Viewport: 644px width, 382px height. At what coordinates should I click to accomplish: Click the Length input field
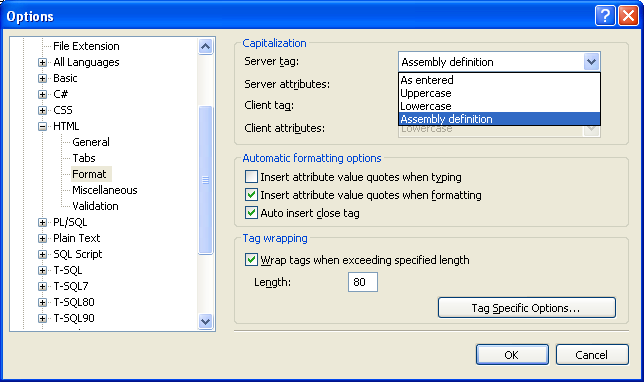[363, 282]
